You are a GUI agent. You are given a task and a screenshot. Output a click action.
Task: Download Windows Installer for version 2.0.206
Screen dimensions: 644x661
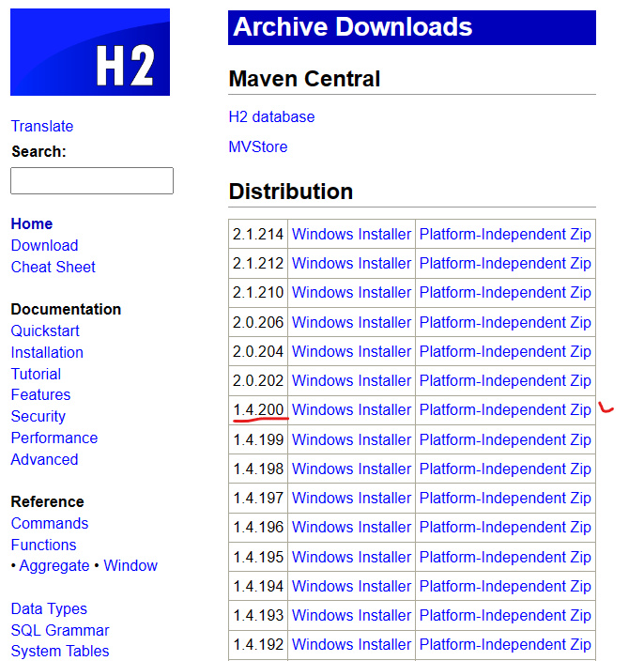pos(351,322)
